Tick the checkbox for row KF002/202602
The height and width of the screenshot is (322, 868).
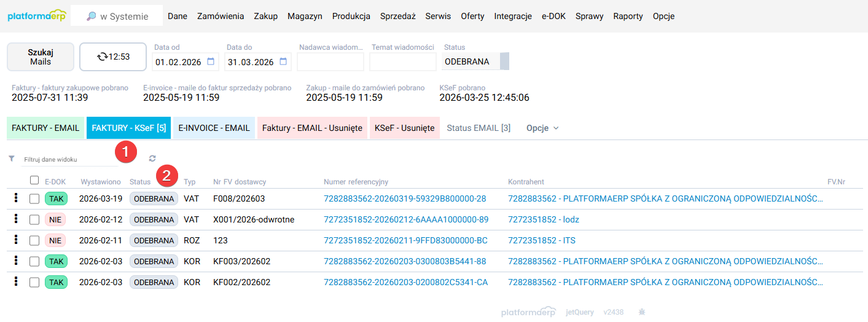pos(34,283)
